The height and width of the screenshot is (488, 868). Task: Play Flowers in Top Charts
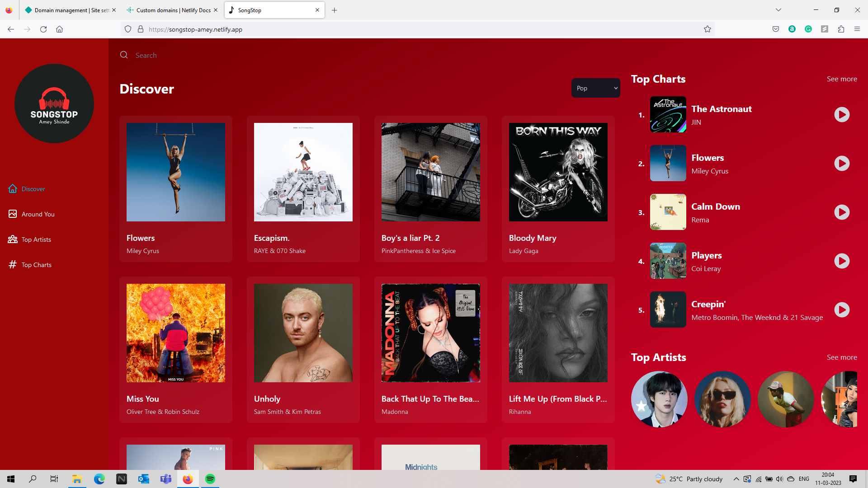[x=842, y=164]
